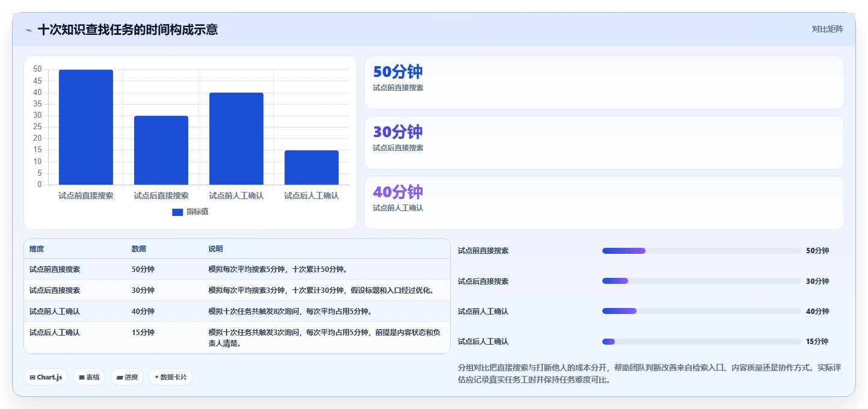Click the footnote paragraph starting 分组对比
The image size is (868, 409).
coord(649,374)
